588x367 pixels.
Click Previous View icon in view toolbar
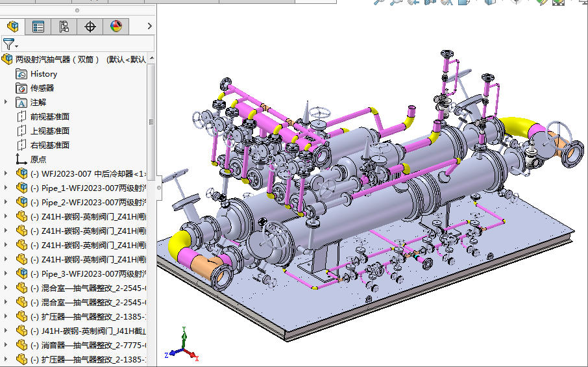(413, 2)
